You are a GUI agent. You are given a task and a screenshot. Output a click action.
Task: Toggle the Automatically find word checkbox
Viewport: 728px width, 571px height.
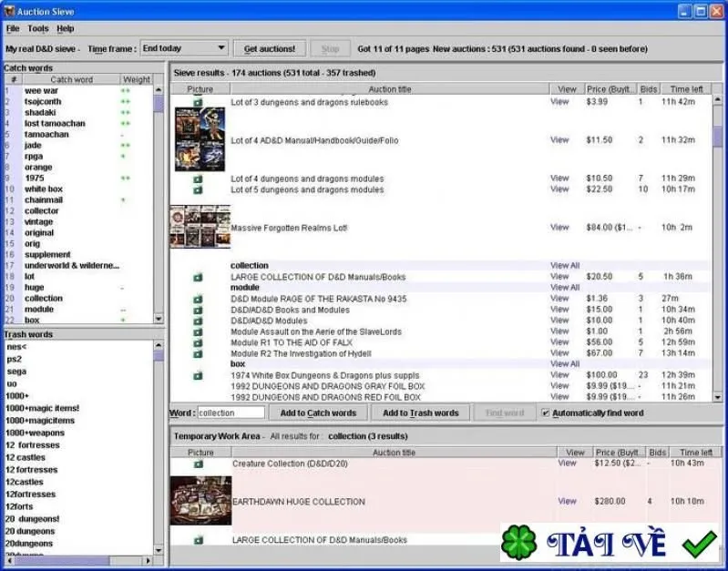pos(546,413)
